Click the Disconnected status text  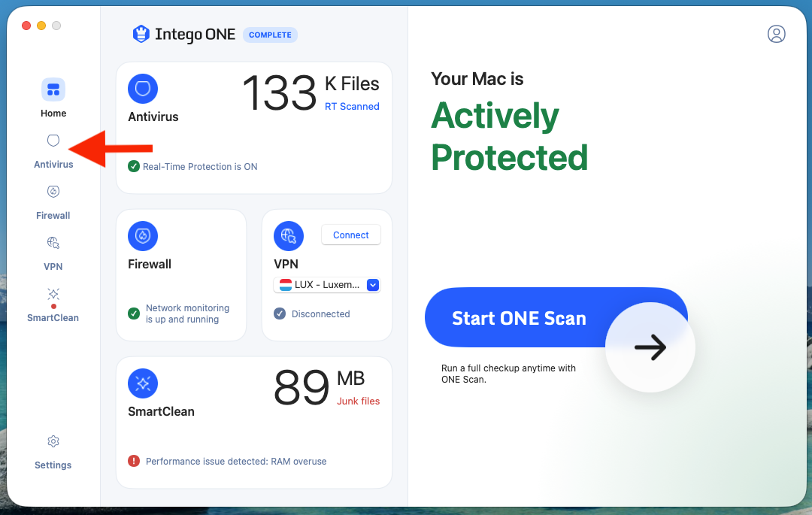pyautogui.click(x=320, y=314)
